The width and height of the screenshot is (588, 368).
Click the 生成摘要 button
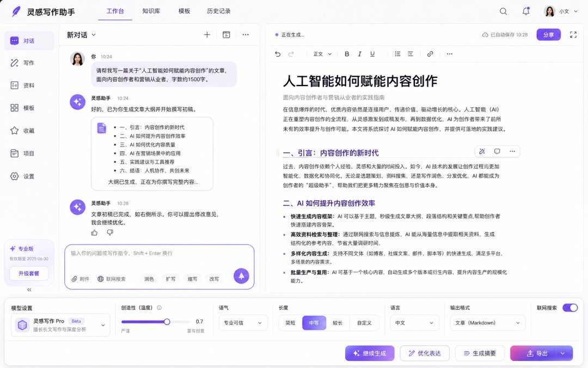point(480,353)
